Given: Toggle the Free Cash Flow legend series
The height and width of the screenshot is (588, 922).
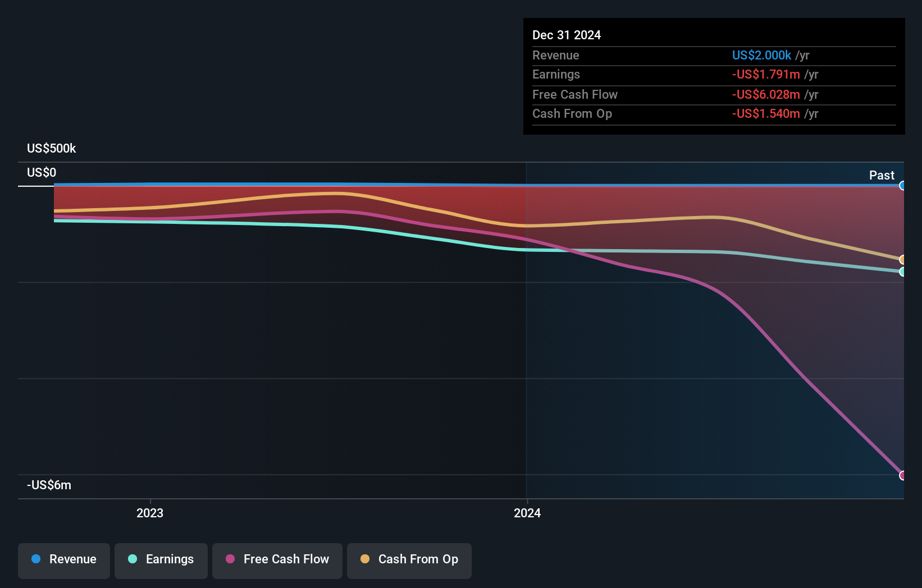Looking at the screenshot, I should 277,561.
